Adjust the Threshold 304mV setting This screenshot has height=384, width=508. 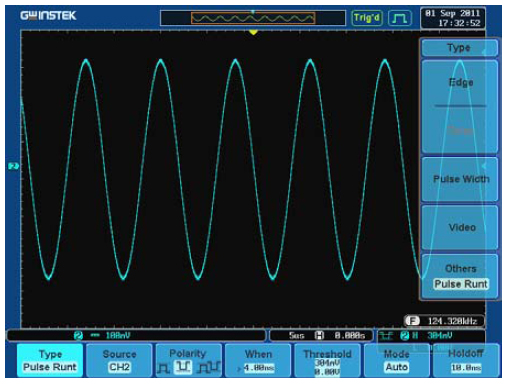(327, 360)
